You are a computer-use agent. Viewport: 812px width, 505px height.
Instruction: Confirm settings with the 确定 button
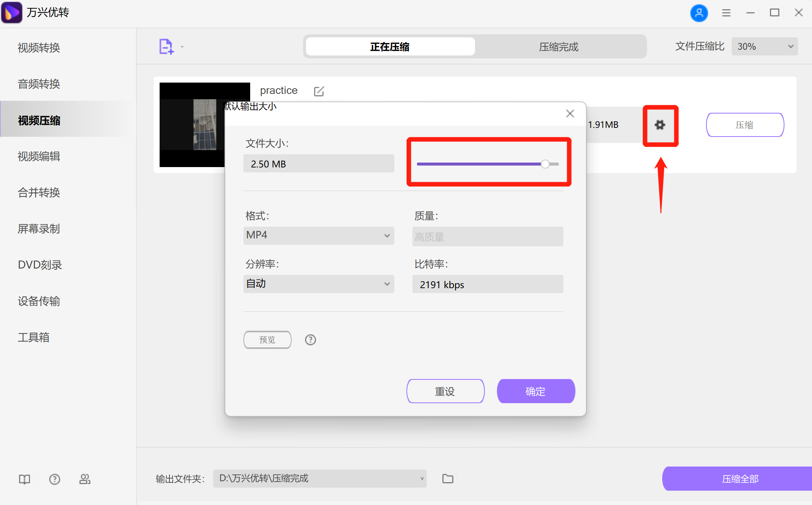pyautogui.click(x=536, y=391)
